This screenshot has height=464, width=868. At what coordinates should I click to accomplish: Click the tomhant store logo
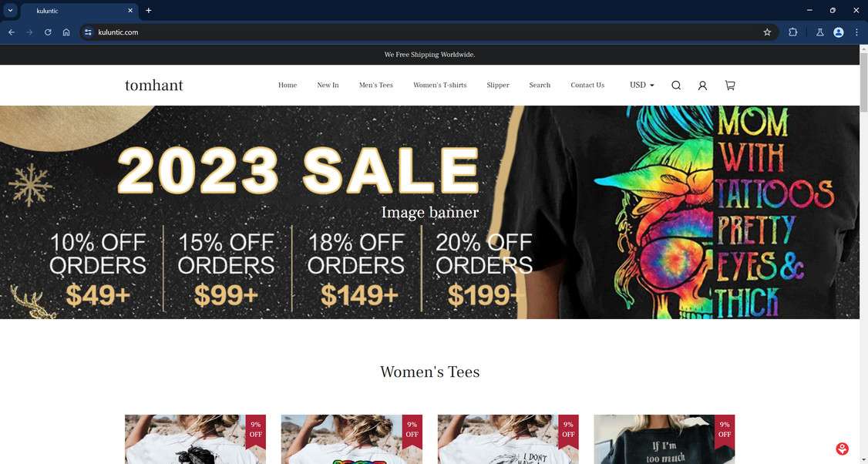tap(154, 86)
